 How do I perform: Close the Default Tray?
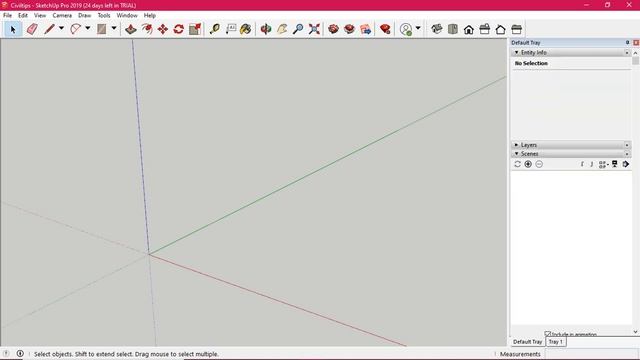pos(636,42)
